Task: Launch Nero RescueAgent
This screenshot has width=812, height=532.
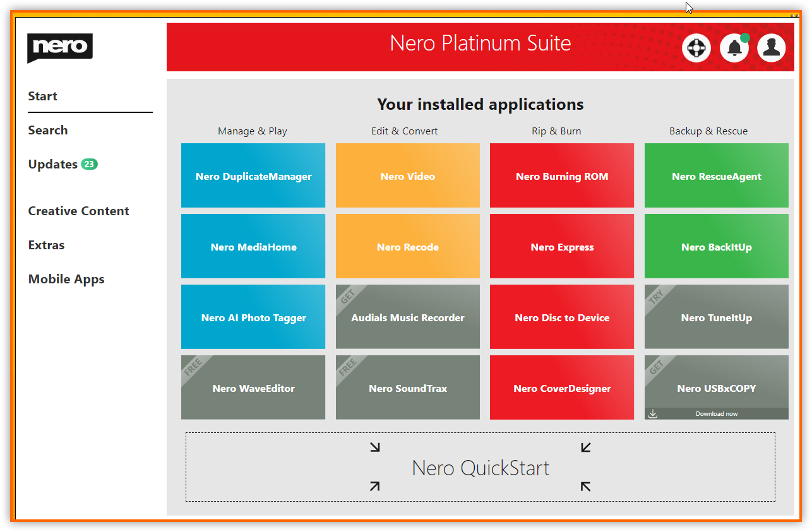Action: [x=717, y=175]
